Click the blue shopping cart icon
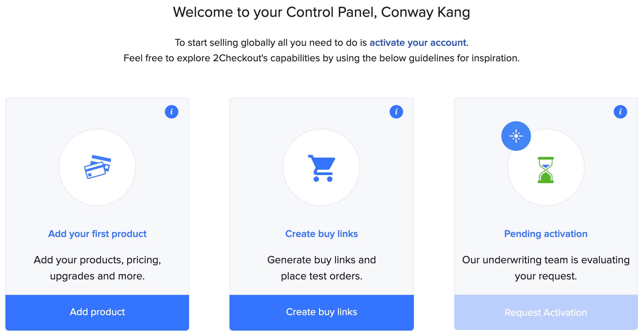This screenshot has width=644, height=336. 322,168
